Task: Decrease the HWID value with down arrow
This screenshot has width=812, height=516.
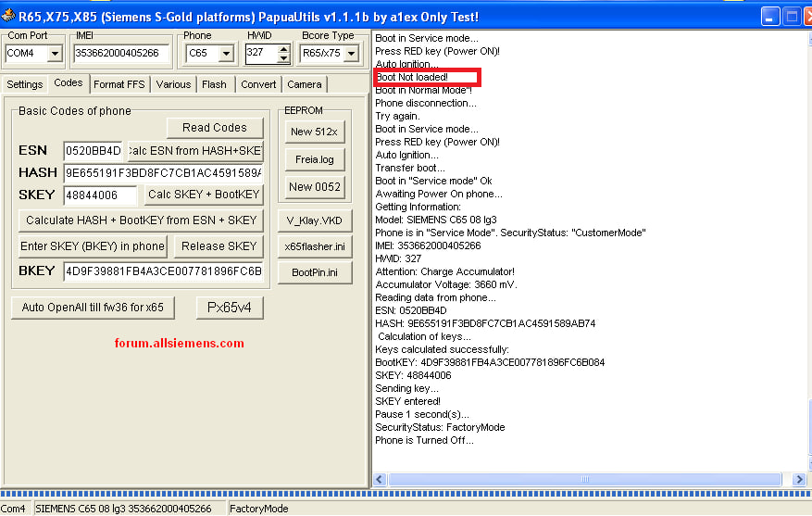Action: click(283, 58)
